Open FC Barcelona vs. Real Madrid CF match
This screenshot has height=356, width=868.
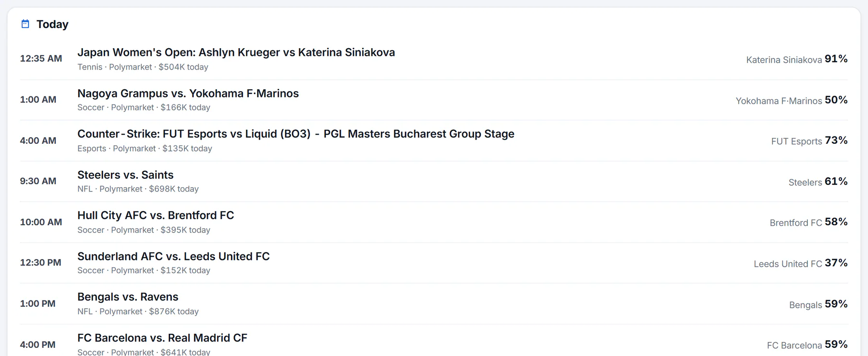[x=163, y=338]
